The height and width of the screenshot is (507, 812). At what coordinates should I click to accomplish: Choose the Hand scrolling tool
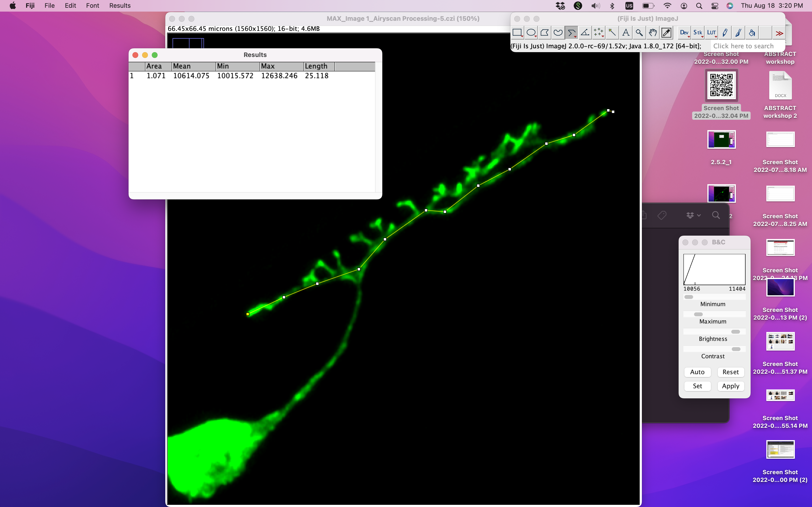[x=652, y=33]
